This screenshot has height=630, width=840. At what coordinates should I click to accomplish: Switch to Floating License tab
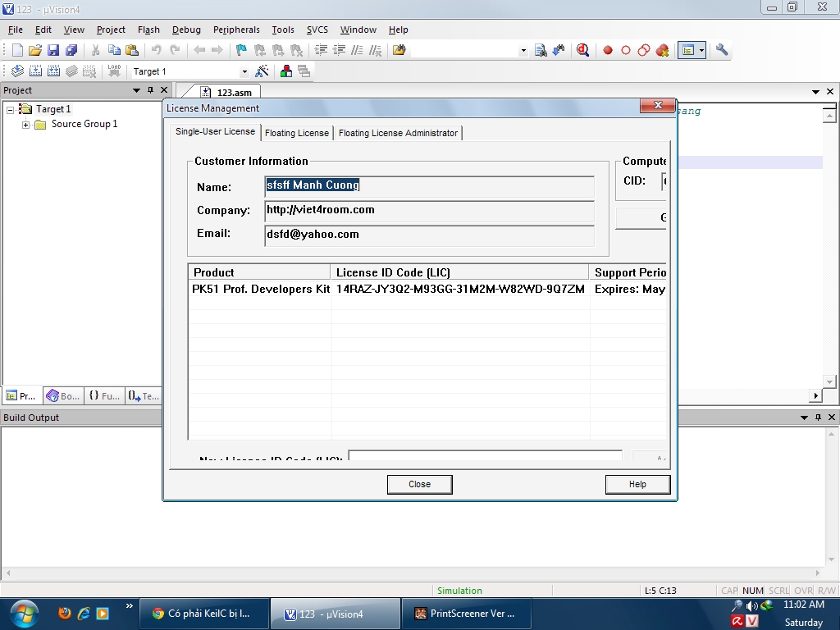tap(297, 133)
